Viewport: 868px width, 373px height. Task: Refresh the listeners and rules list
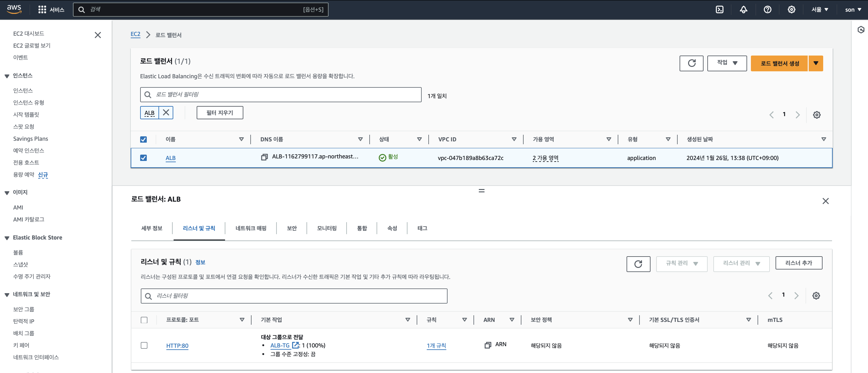point(638,264)
